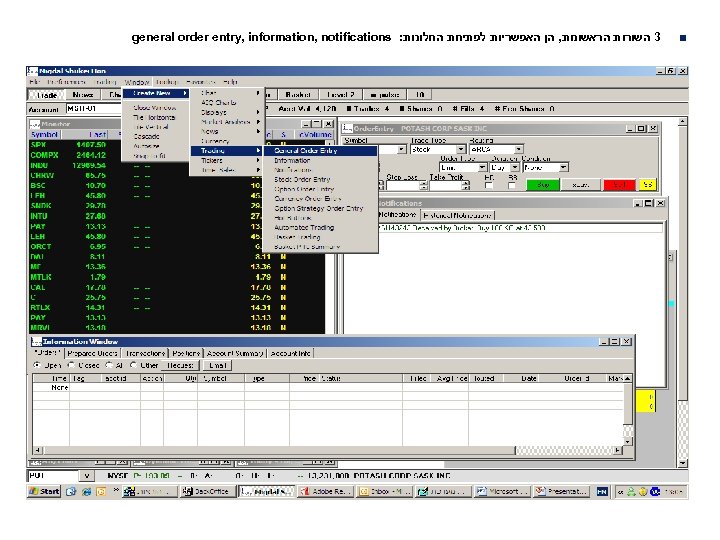Image resolution: width=720 pixels, height=540 pixels.
Task: Click the Monitor window title icon
Action: (x=35, y=124)
